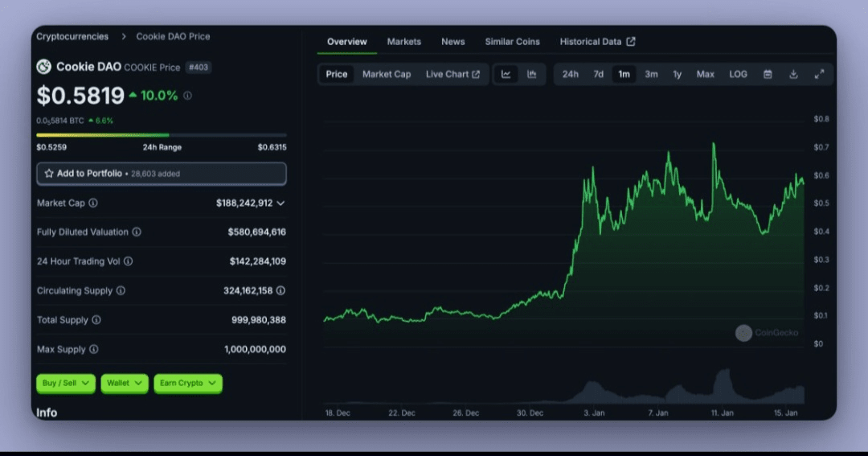This screenshot has width=868, height=456.
Task: Click the $0.5259 24h low value
Action: coord(51,147)
